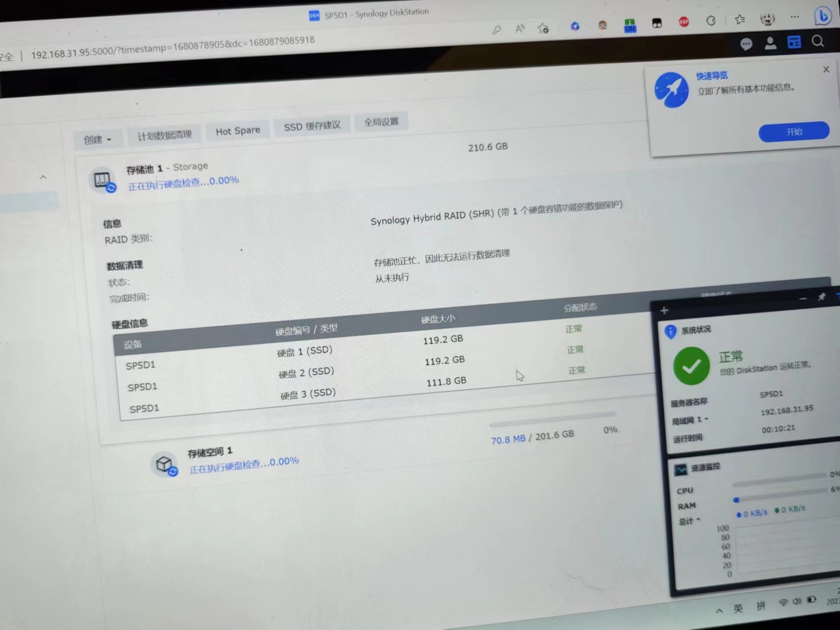
Task: Pin the widget panel
Action: tap(821, 297)
